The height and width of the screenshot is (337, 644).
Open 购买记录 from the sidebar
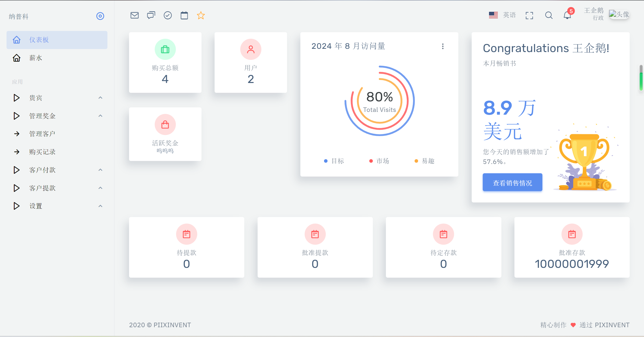[x=42, y=152]
